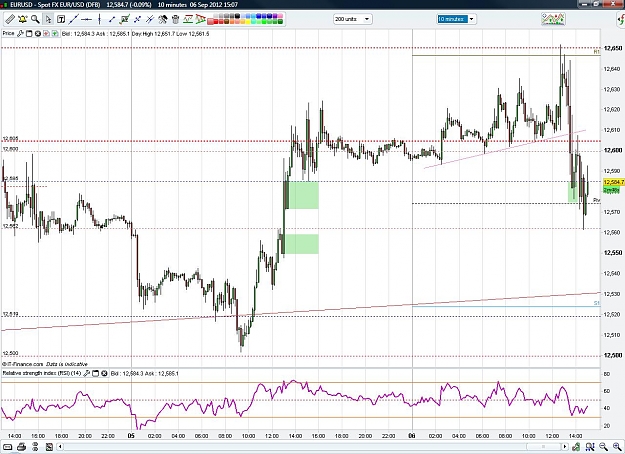Screen dimensions: 625x454
Task: Click the Relative strength index (RSI)(14) label
Action: tap(41, 373)
